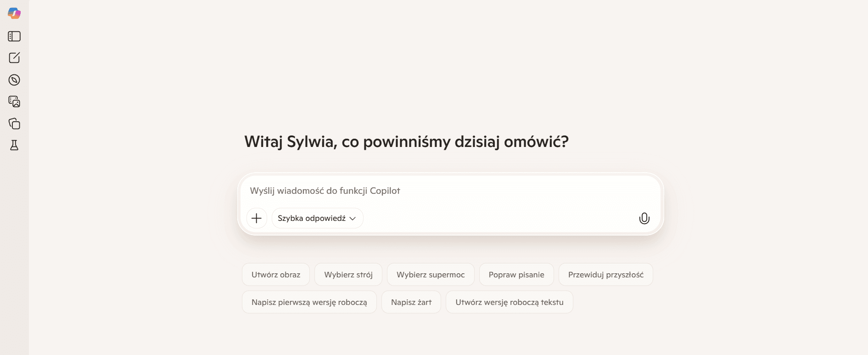Open a new chat with the compose icon
Image resolution: width=868 pixels, height=355 pixels.
14,58
